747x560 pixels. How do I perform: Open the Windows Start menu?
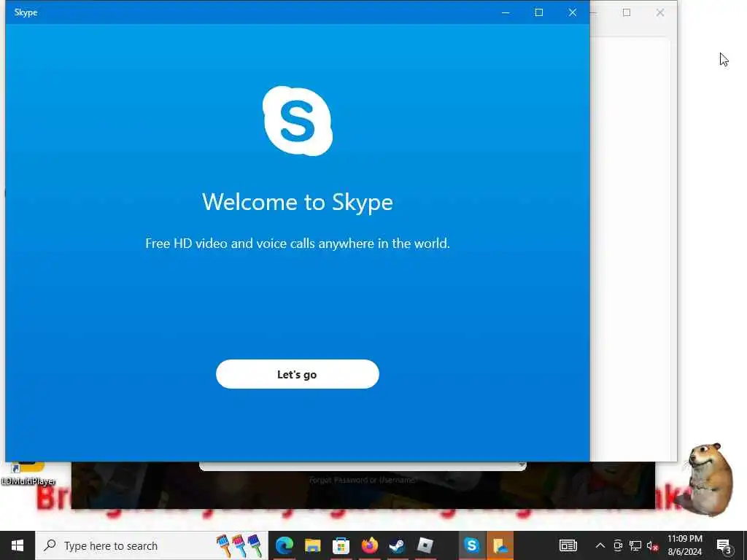tap(18, 545)
